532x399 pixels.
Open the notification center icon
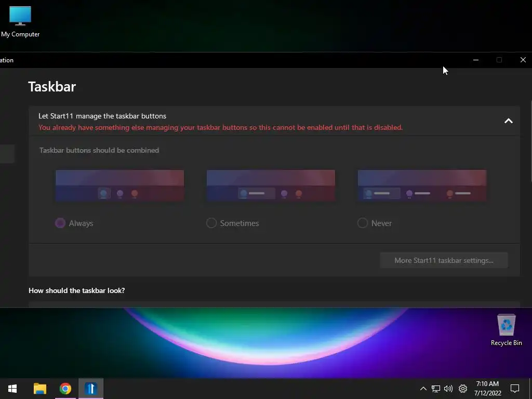pos(515,389)
